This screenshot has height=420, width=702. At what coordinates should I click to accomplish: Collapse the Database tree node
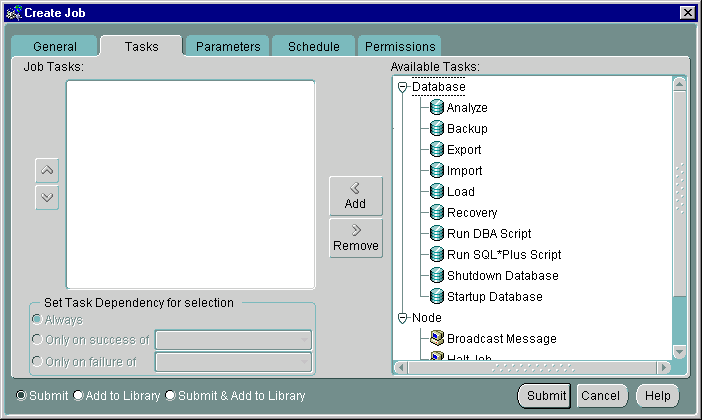click(403, 87)
